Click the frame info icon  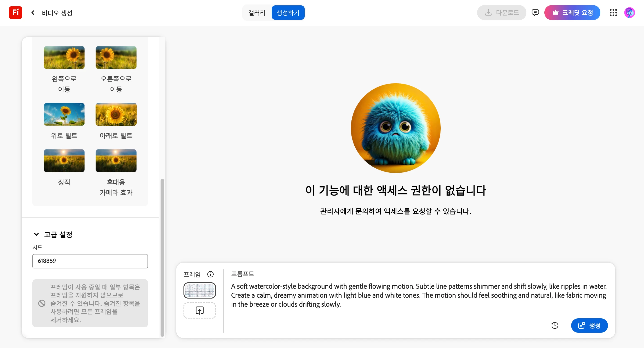pos(210,274)
